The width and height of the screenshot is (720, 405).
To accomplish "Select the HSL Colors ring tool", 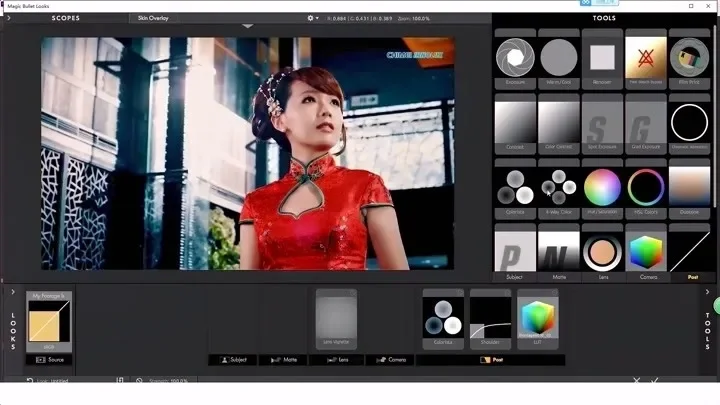I will (646, 189).
